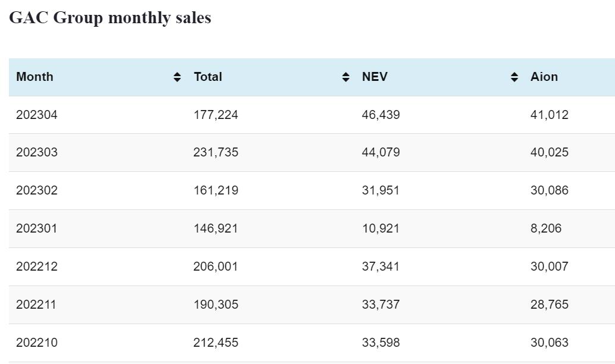Click total sales value 177,224
The image size is (615, 364).
point(215,115)
